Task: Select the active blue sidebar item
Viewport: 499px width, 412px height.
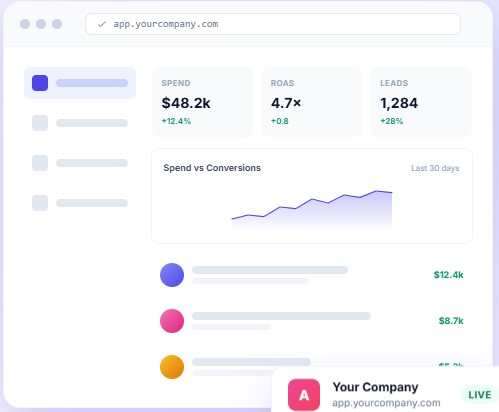Action: pos(80,83)
